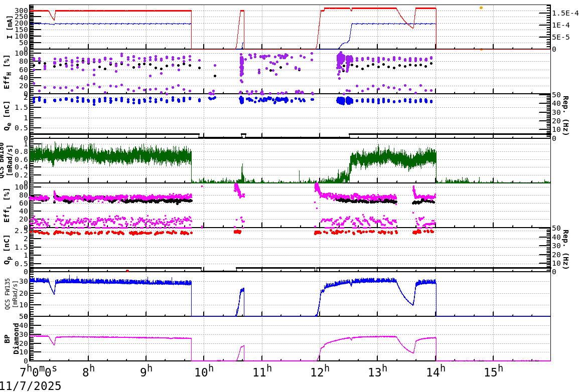Click the orange data point in top panel
This screenshot has height=392, width=579.
(481, 8)
